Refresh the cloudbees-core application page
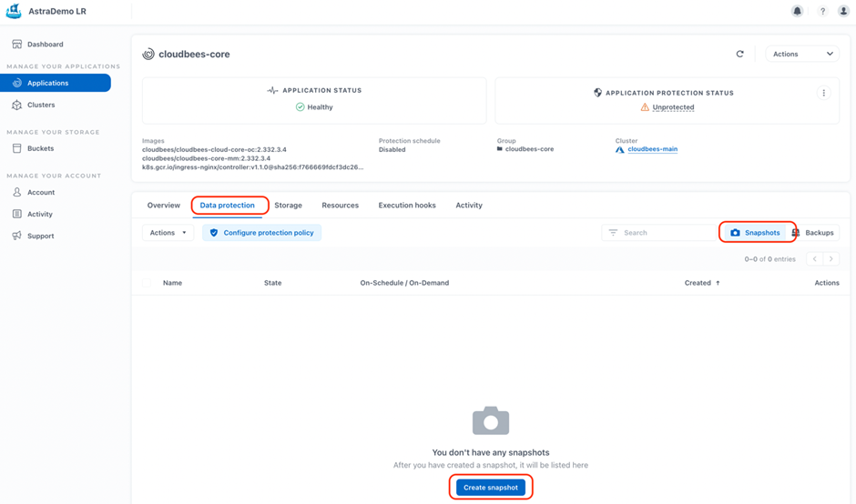 739,54
